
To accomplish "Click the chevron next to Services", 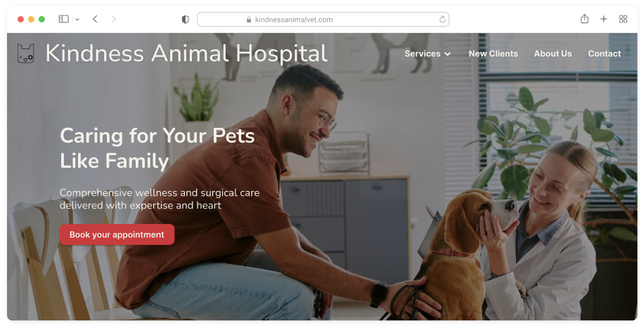I will pos(447,54).
